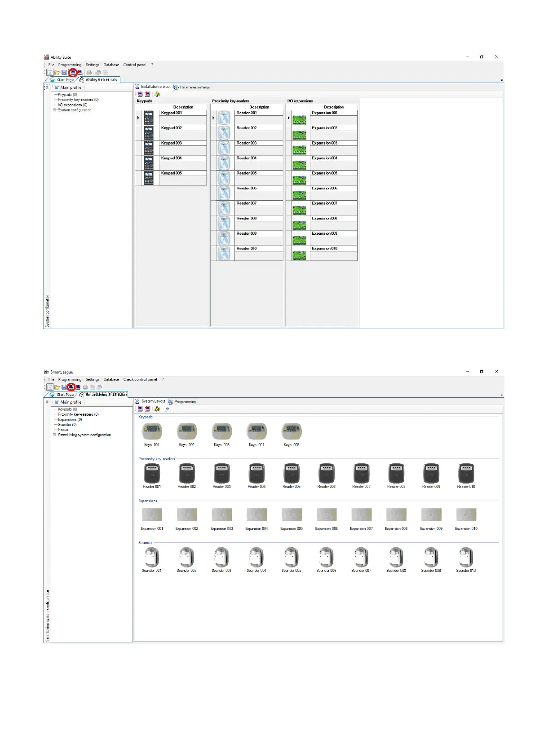Select the Keyp. 001 keypad icon in SmartLeague
Screen dimensions: 535x756
click(152, 432)
